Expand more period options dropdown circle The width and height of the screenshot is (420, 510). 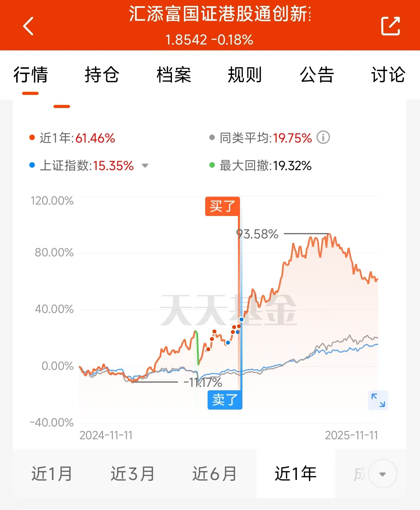[x=382, y=474]
